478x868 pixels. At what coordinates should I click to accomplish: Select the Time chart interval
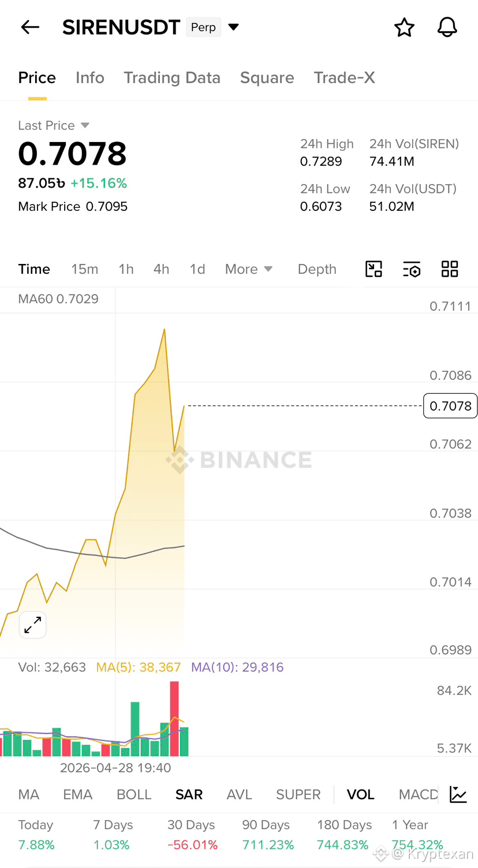(34, 269)
